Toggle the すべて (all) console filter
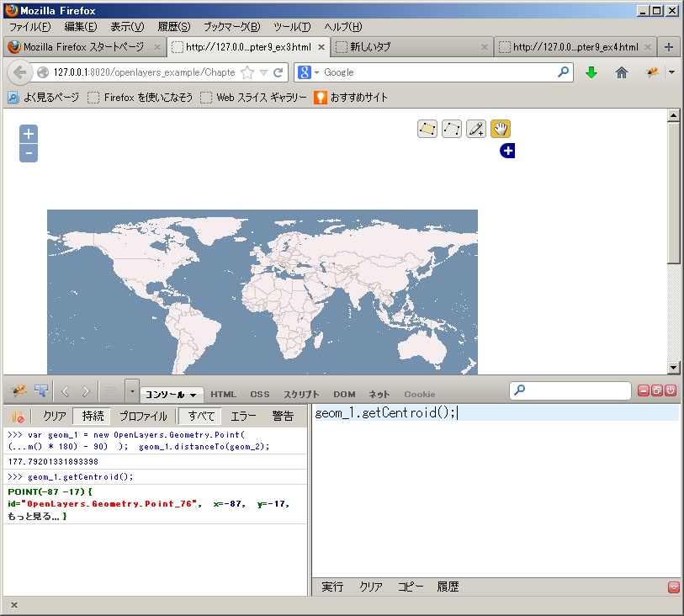 pyautogui.click(x=201, y=416)
